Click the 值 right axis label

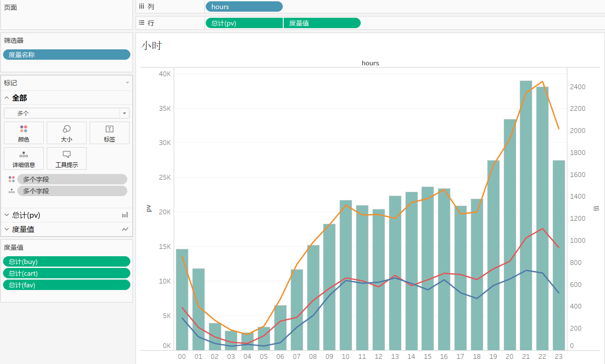pos(597,209)
